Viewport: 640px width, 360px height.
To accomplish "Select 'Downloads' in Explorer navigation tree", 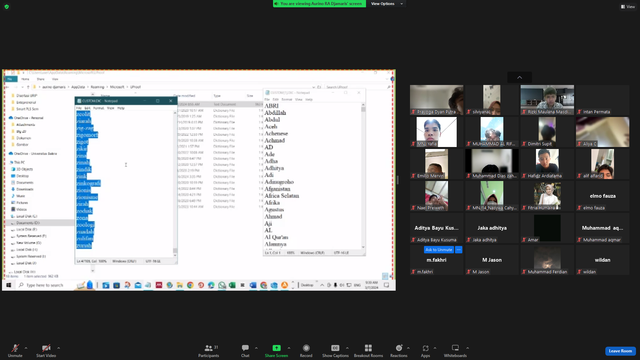I will pyautogui.click(x=25, y=189).
